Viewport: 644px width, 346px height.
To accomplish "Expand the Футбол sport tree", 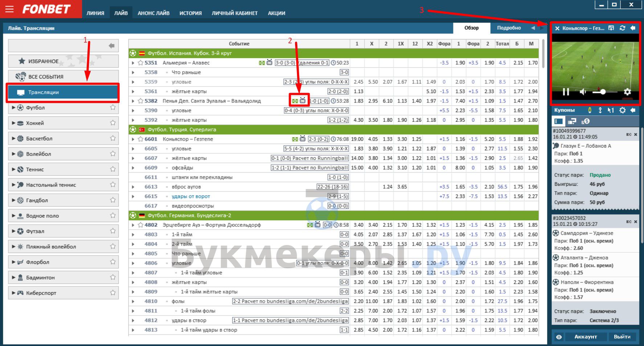I will (14, 108).
